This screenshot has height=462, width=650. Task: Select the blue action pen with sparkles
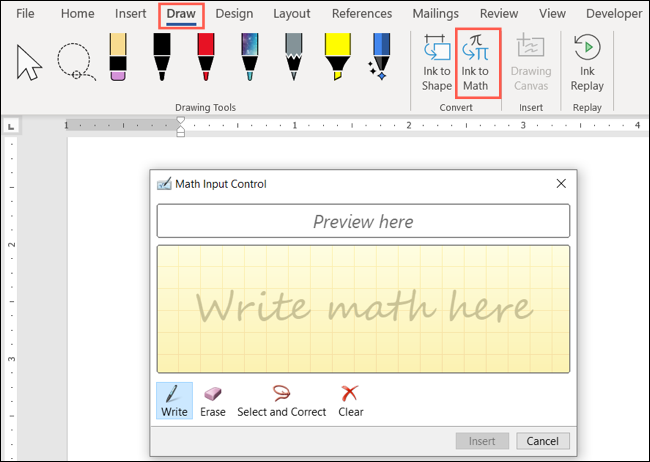[x=379, y=57]
